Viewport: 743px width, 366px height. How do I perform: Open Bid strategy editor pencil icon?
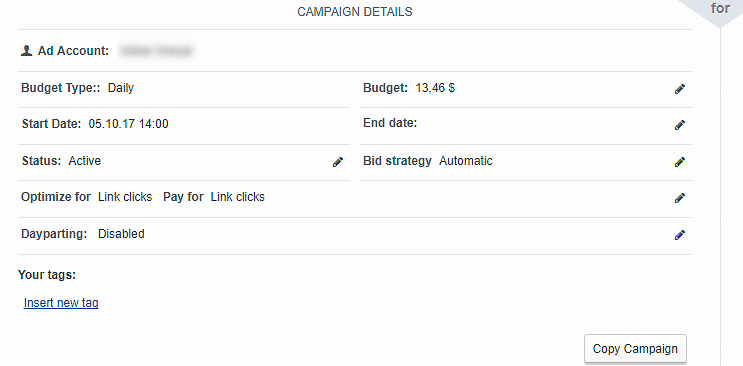coord(680,162)
